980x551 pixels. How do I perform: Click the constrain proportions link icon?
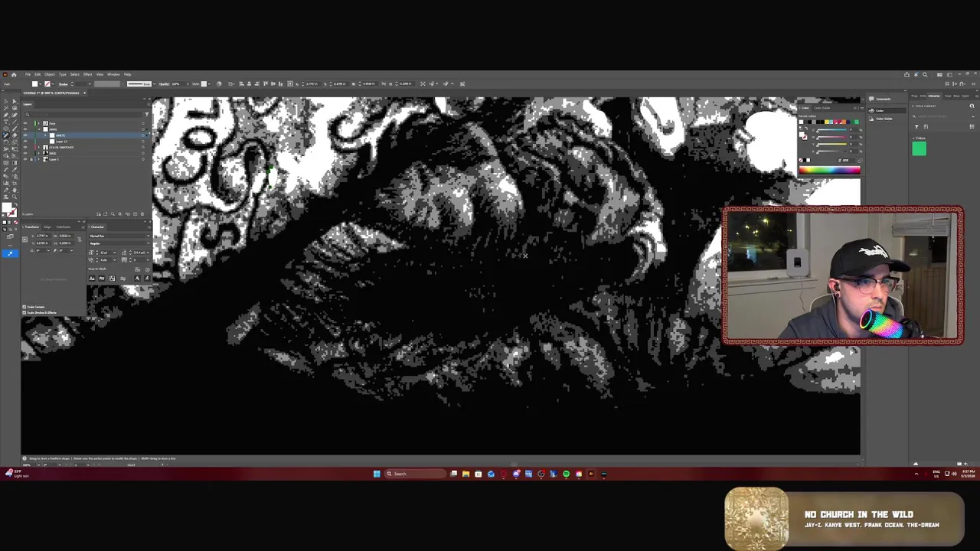[80, 239]
